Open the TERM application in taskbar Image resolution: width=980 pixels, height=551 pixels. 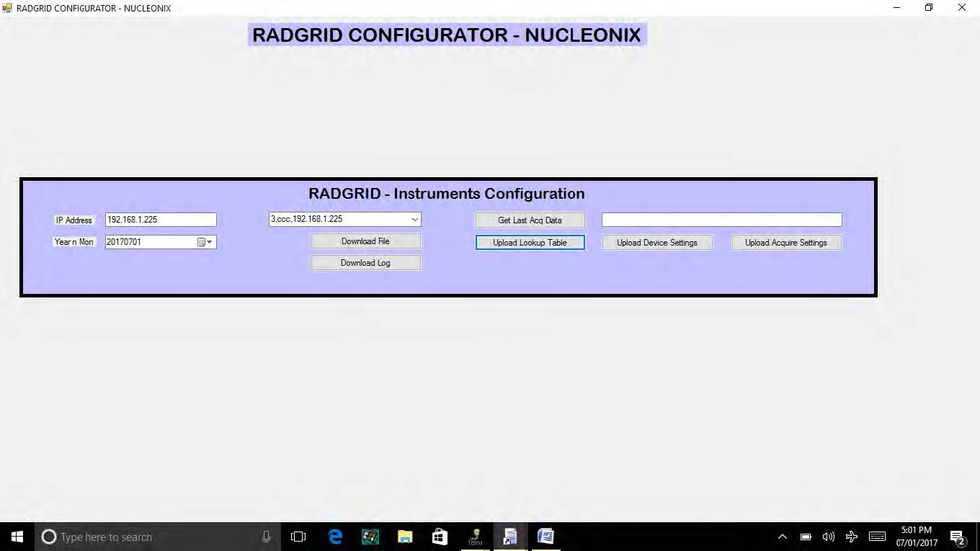pyautogui.click(x=475, y=537)
